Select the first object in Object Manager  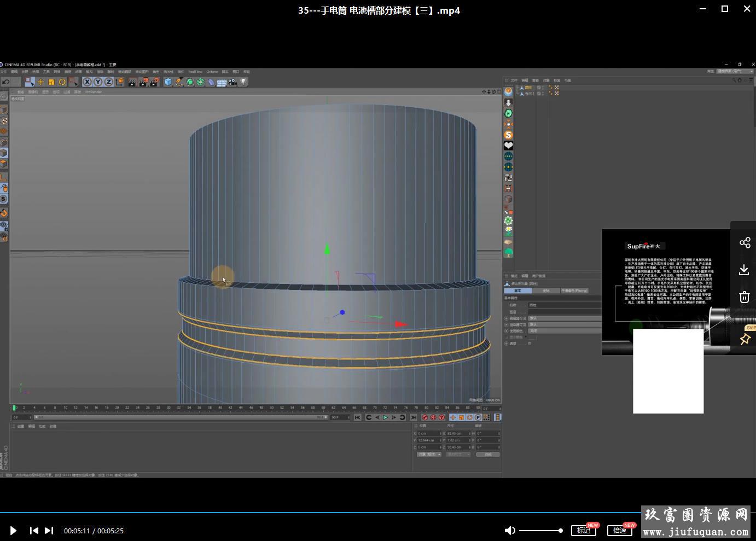click(x=528, y=88)
